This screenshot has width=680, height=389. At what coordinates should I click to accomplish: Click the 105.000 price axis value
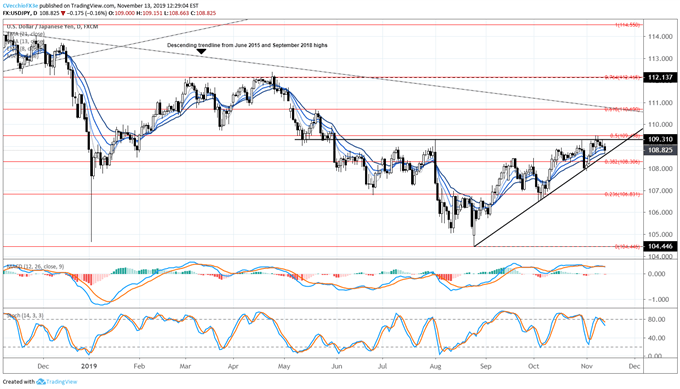[660, 235]
